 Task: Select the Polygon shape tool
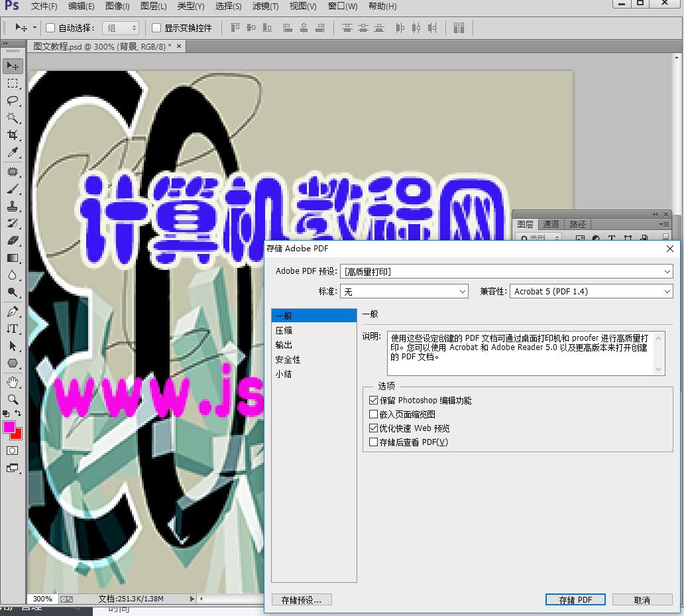pyautogui.click(x=13, y=363)
